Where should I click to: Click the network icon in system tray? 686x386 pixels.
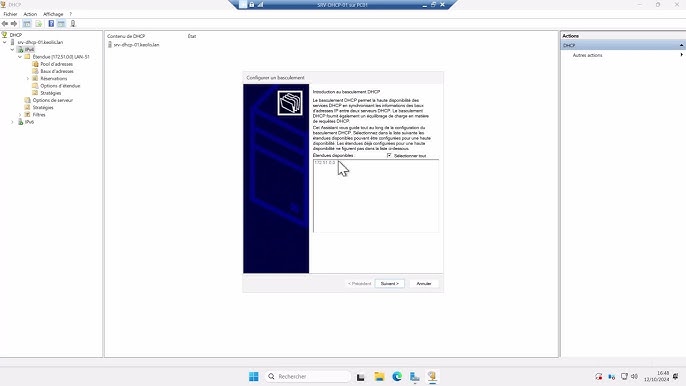(624, 376)
